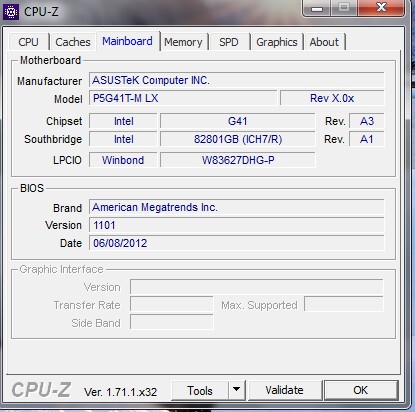The height and width of the screenshot is (412, 415).
Task: Click the Tools button
Action: (x=200, y=390)
